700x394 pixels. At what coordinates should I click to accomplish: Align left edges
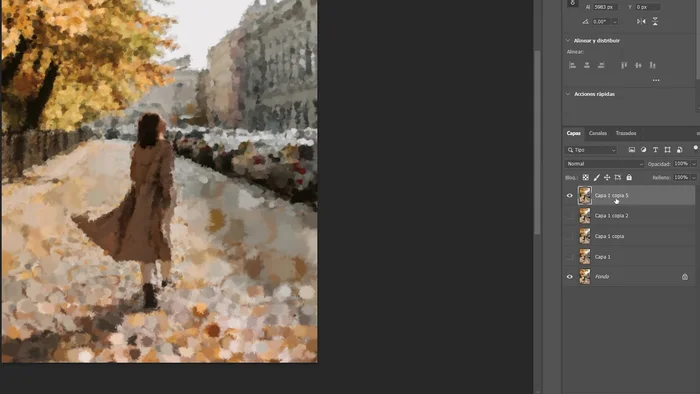tap(572, 65)
